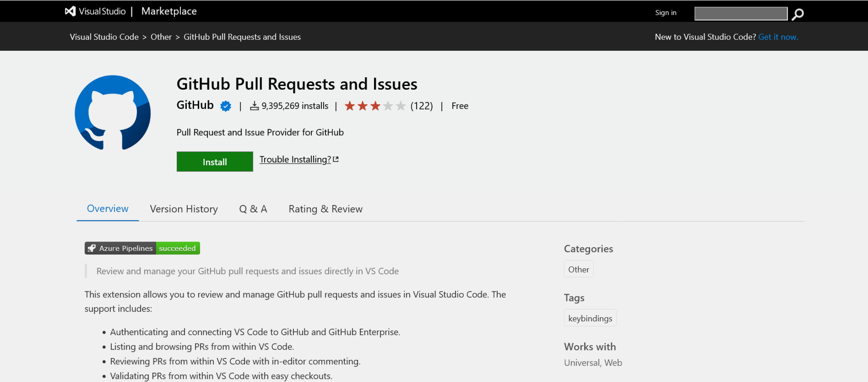Open the Overview tab
Image resolution: width=868 pixels, height=382 pixels.
pos(107,209)
